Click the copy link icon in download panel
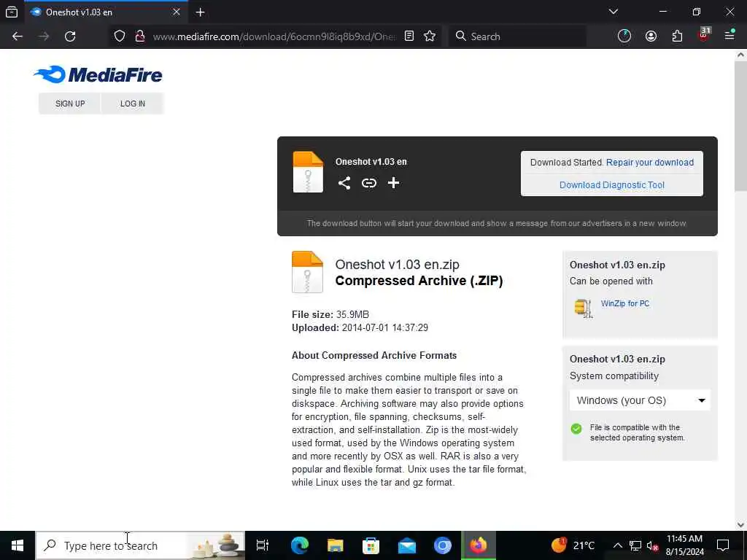747x560 pixels. coord(368,183)
